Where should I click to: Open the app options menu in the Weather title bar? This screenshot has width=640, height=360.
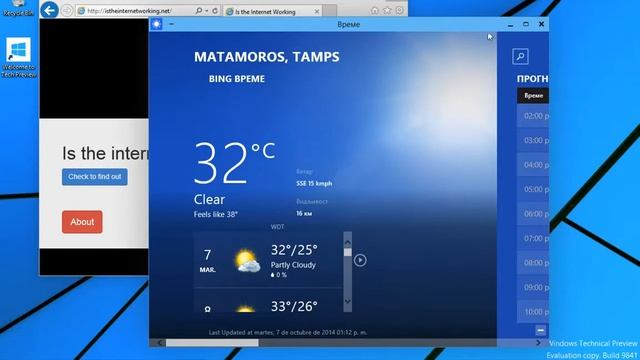171,24
